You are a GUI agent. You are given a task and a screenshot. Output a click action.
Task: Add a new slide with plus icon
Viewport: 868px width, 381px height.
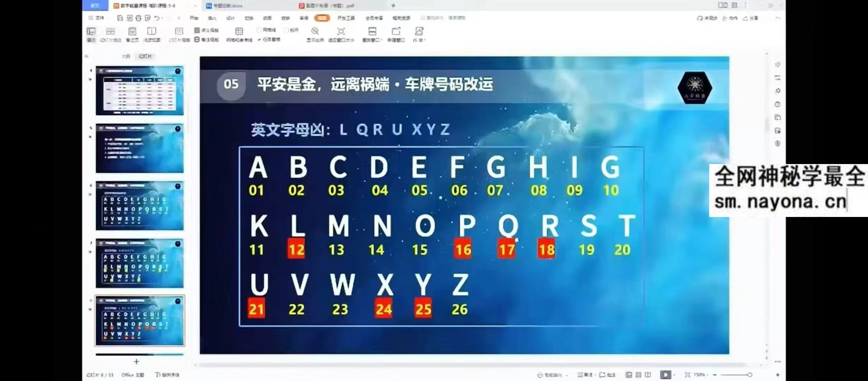[x=137, y=362]
